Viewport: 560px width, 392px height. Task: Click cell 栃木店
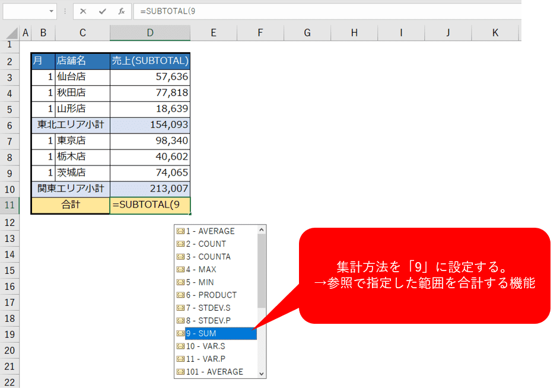[82, 157]
